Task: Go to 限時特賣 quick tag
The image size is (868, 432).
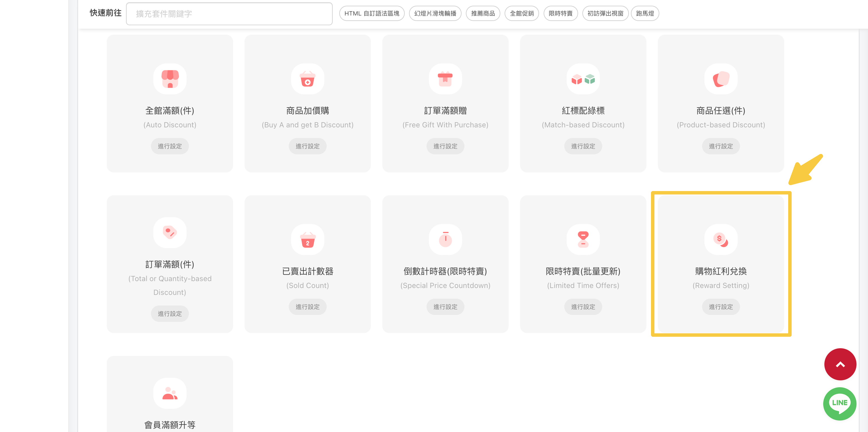Action: 560,13
